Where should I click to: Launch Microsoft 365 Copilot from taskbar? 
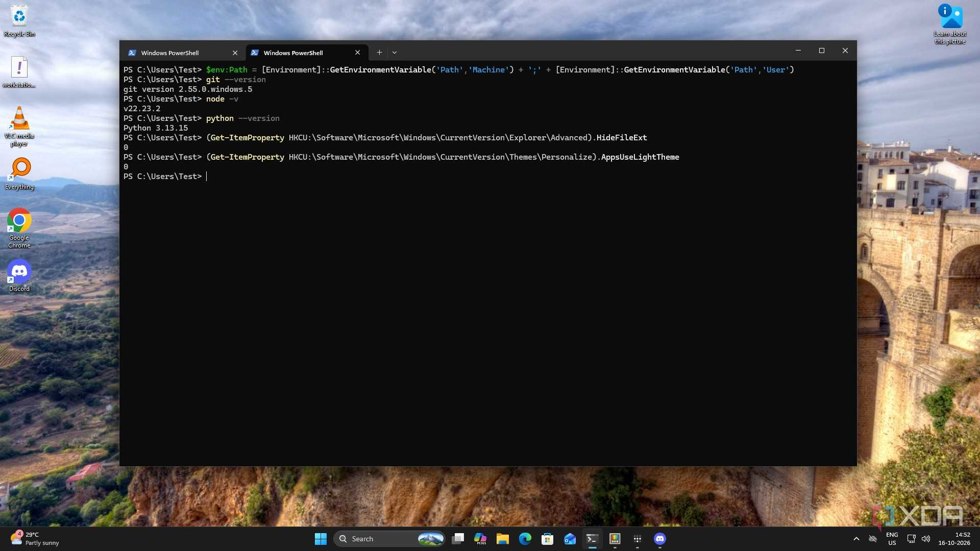pos(480,539)
